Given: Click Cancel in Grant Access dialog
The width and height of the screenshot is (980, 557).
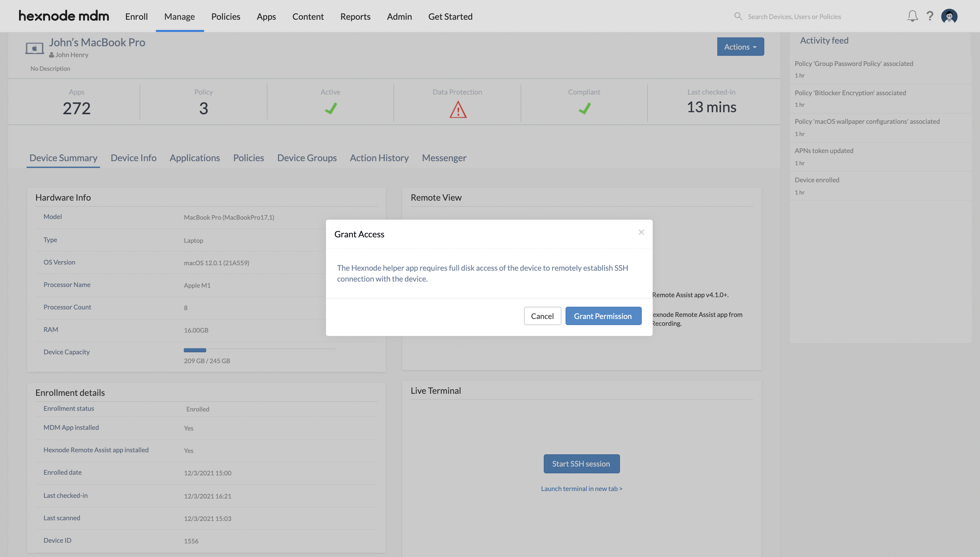Looking at the screenshot, I should 542,316.
